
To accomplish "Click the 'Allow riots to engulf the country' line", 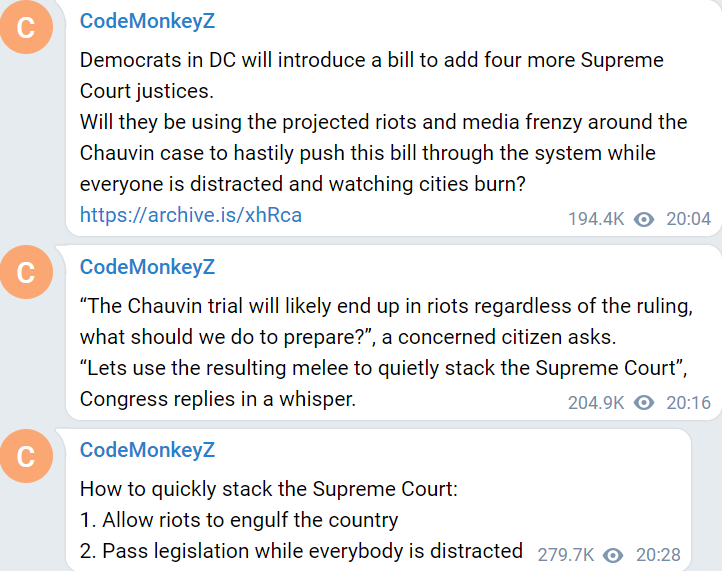I will [x=250, y=520].
